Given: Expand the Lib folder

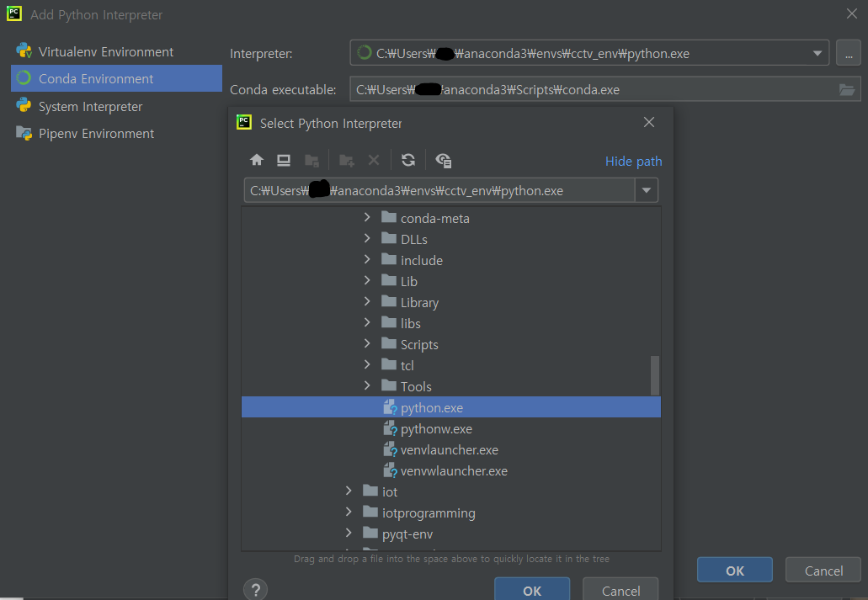Looking at the screenshot, I should (x=367, y=280).
